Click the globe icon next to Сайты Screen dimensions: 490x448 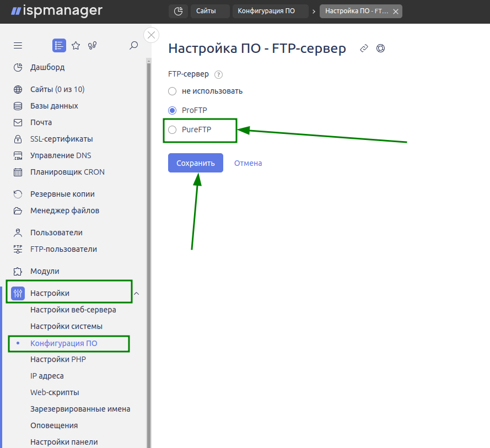click(18, 90)
